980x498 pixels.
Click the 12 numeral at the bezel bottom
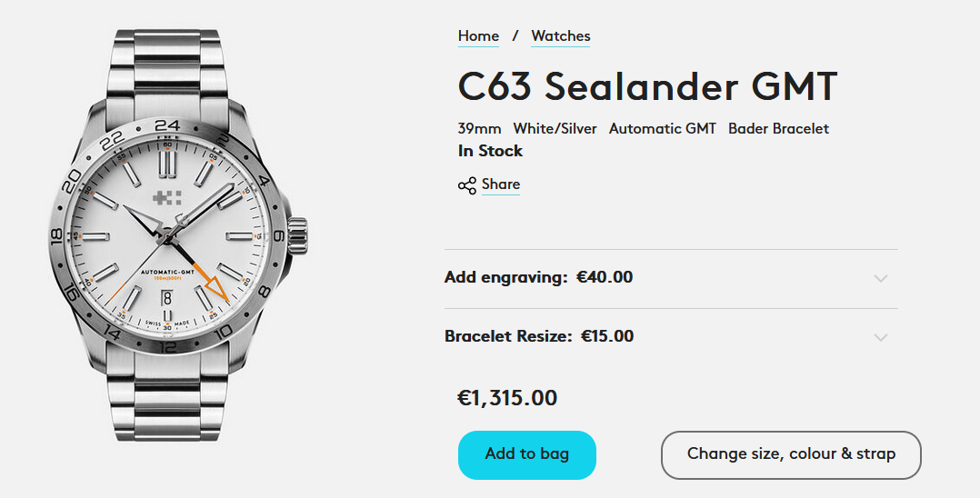pos(168,346)
